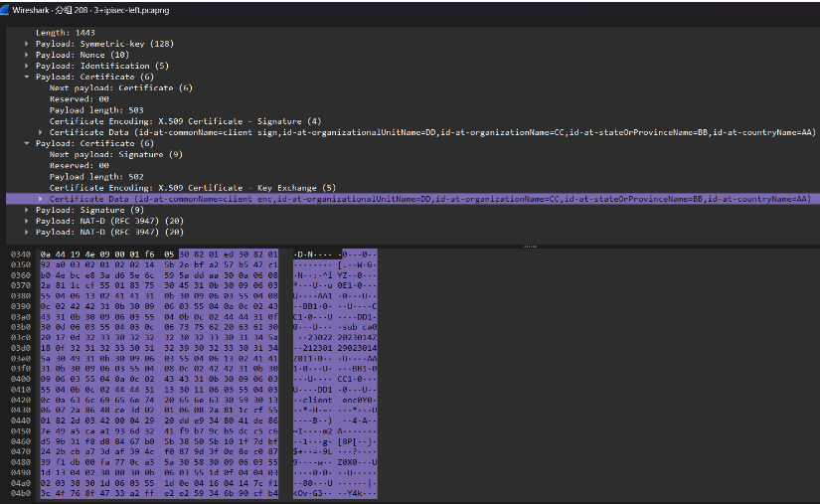Expand highlighted Certificate Data for client enc
Image resolution: width=820 pixels, height=504 pixels.
pyautogui.click(x=41, y=199)
